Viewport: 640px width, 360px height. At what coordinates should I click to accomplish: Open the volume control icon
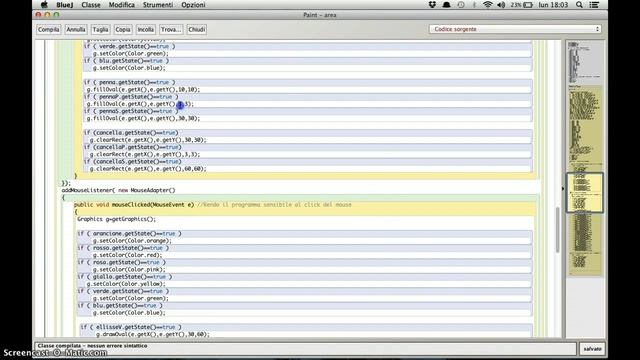[x=501, y=5]
